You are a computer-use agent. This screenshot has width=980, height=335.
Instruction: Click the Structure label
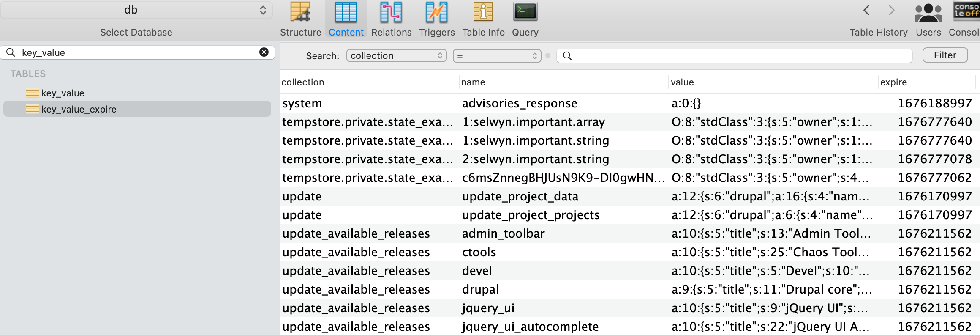tap(300, 32)
